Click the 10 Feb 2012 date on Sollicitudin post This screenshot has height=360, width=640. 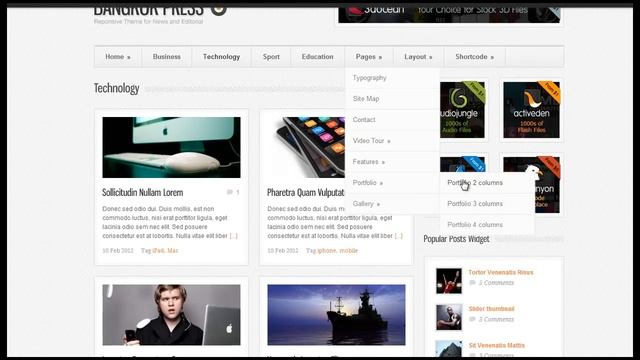tap(118, 251)
